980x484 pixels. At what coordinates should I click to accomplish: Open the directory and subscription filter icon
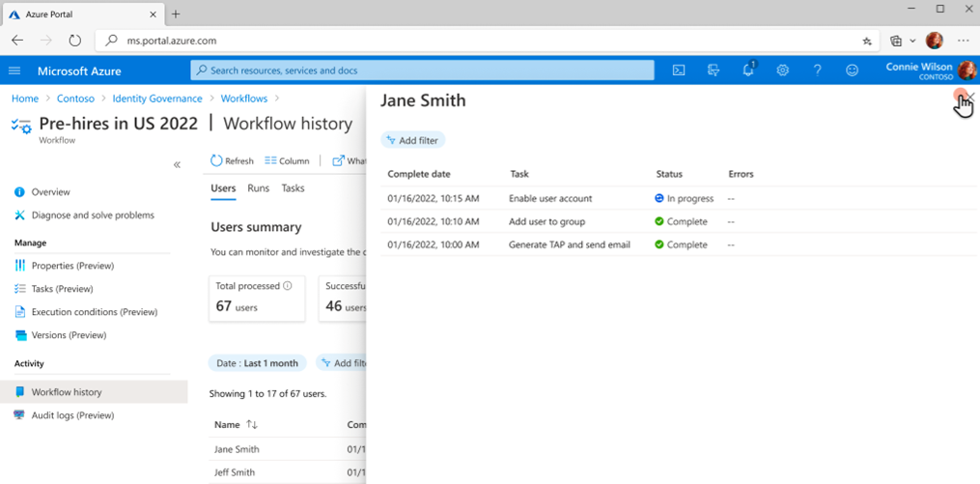(714, 71)
